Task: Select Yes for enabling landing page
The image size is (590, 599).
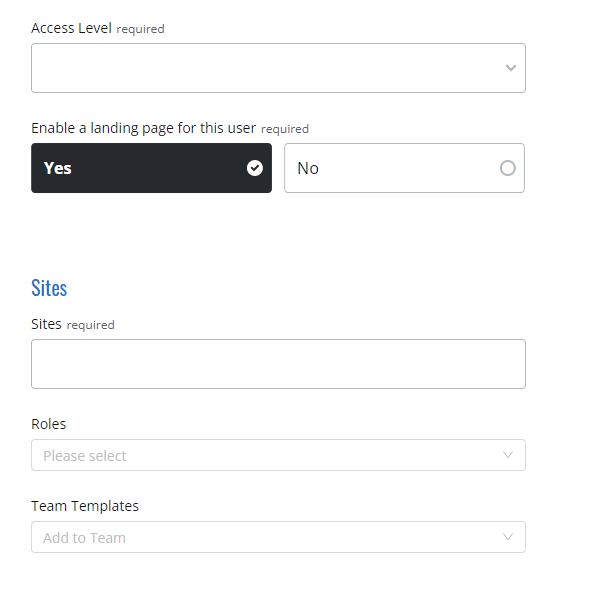Action: pos(151,168)
